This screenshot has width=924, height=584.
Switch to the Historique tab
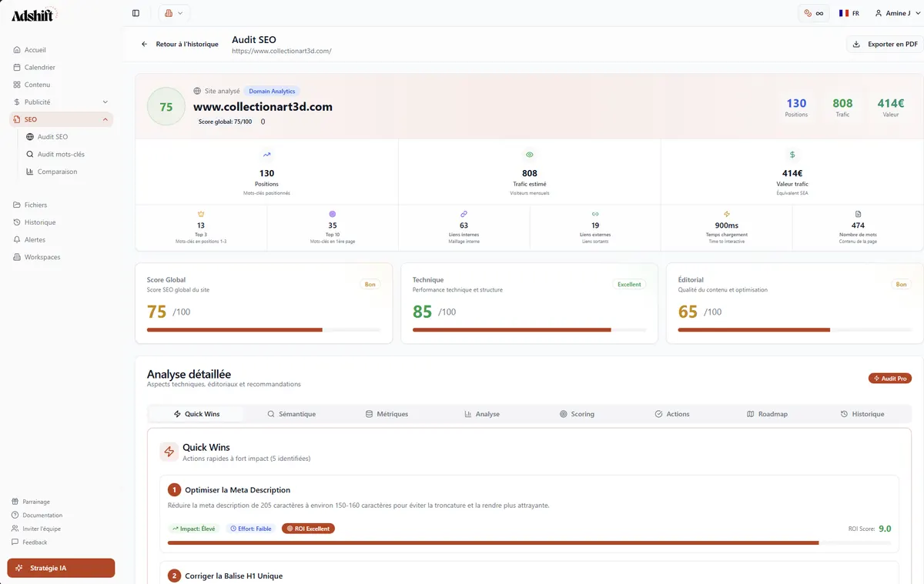[x=862, y=414]
